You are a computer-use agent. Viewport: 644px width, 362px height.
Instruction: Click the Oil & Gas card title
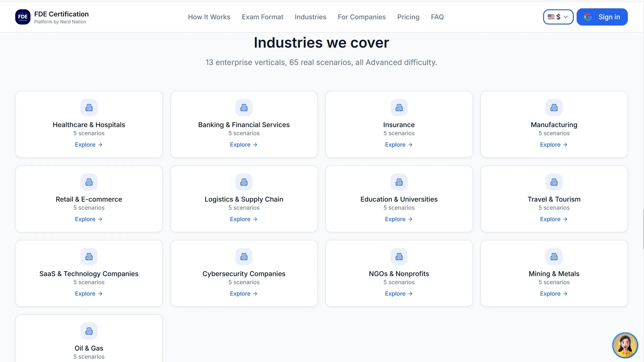(89, 348)
